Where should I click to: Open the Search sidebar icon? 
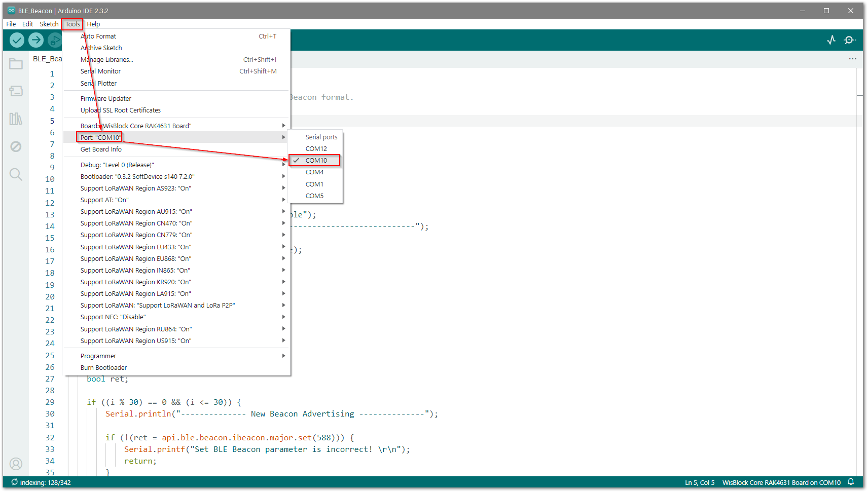tap(16, 174)
